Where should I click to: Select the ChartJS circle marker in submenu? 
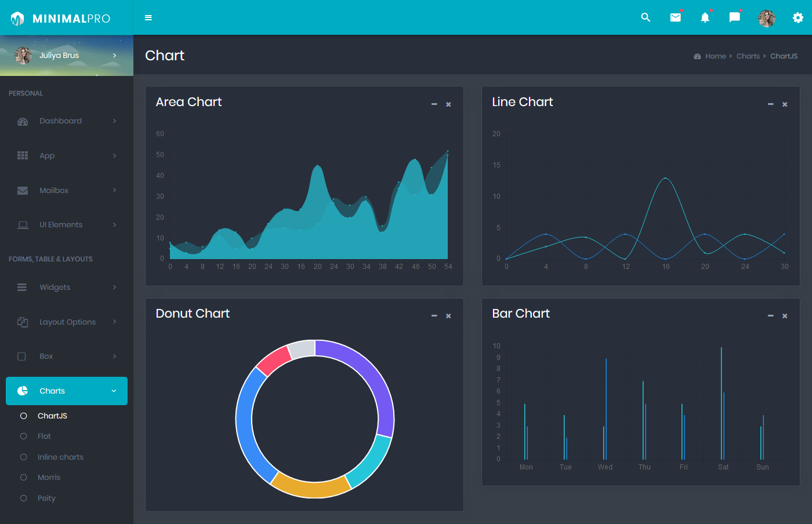coord(24,416)
